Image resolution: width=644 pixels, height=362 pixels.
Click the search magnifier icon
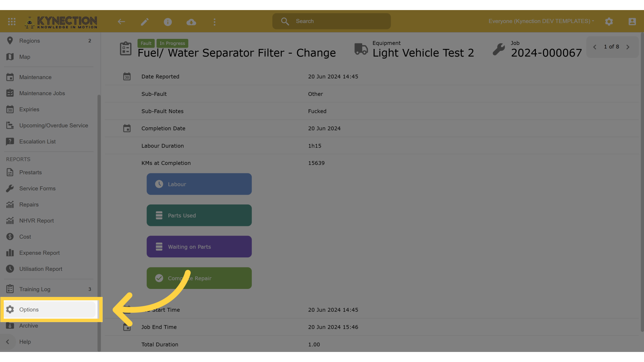(285, 21)
